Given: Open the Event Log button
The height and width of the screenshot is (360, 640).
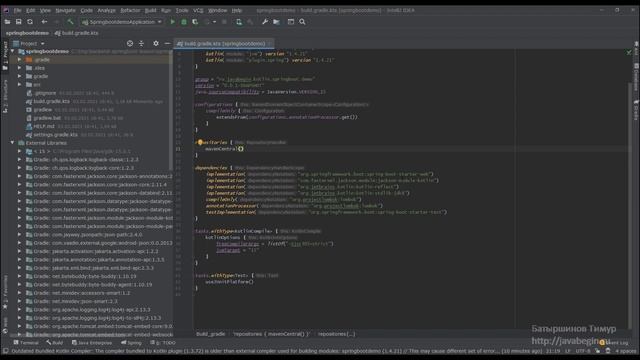Looking at the screenshot, I should point(614,342).
